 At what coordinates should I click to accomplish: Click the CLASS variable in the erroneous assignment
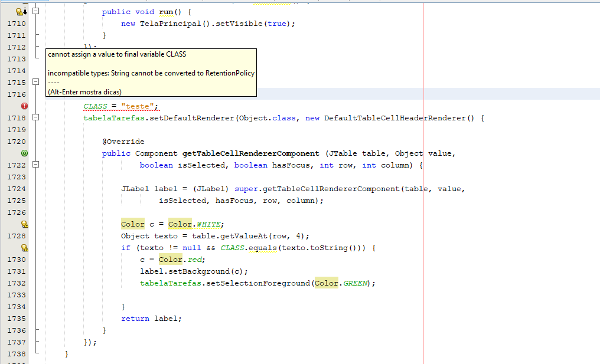[95, 106]
